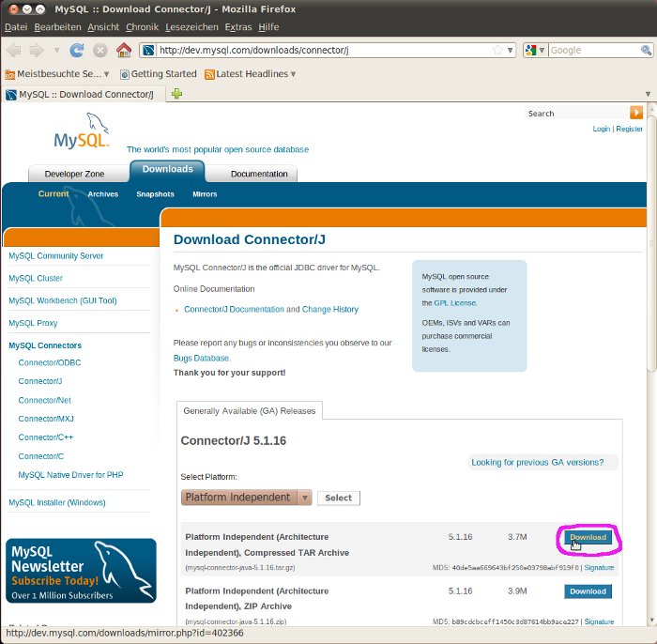Screen dimensions: 657x644
Task: Download the Compressed TAR Archive
Action: (x=588, y=538)
